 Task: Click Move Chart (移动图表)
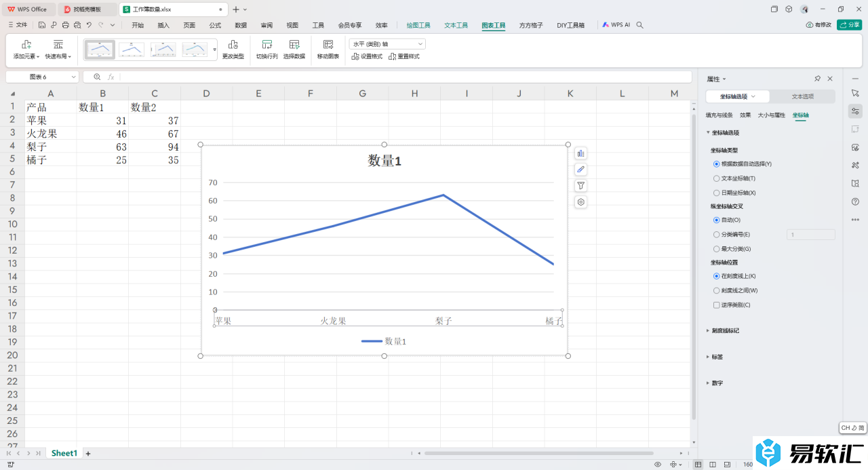[328, 50]
